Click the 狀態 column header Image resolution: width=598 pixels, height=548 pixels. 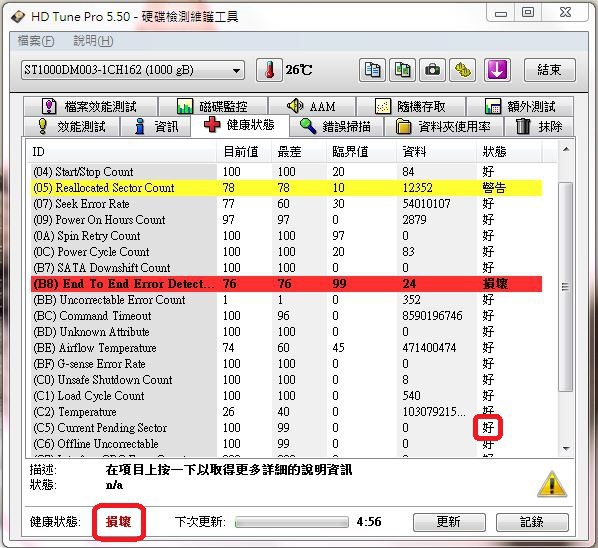pyautogui.click(x=509, y=152)
